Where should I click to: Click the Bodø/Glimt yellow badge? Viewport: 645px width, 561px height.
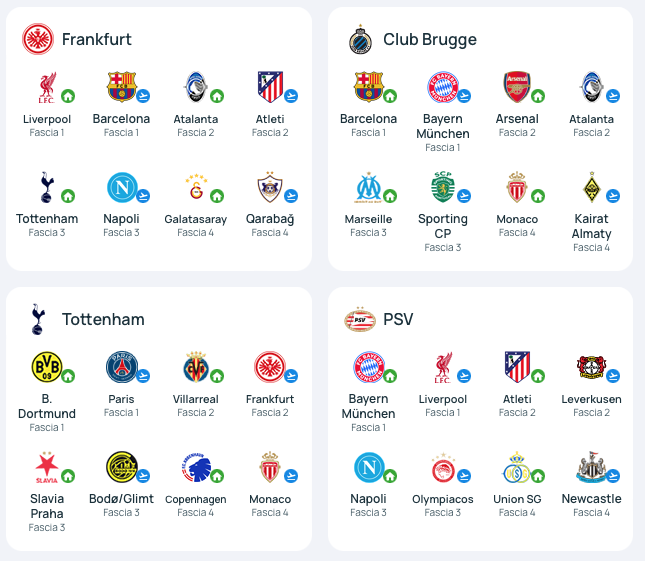pyautogui.click(x=122, y=467)
